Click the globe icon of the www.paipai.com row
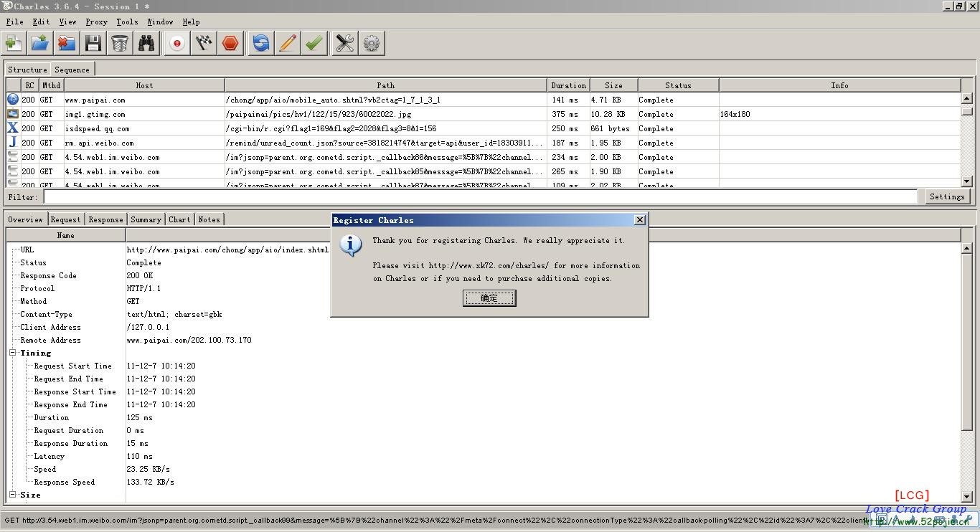980x532 pixels. [13, 100]
